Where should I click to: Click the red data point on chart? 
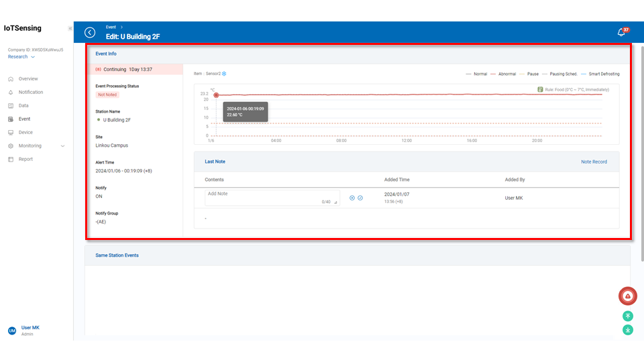(216, 95)
